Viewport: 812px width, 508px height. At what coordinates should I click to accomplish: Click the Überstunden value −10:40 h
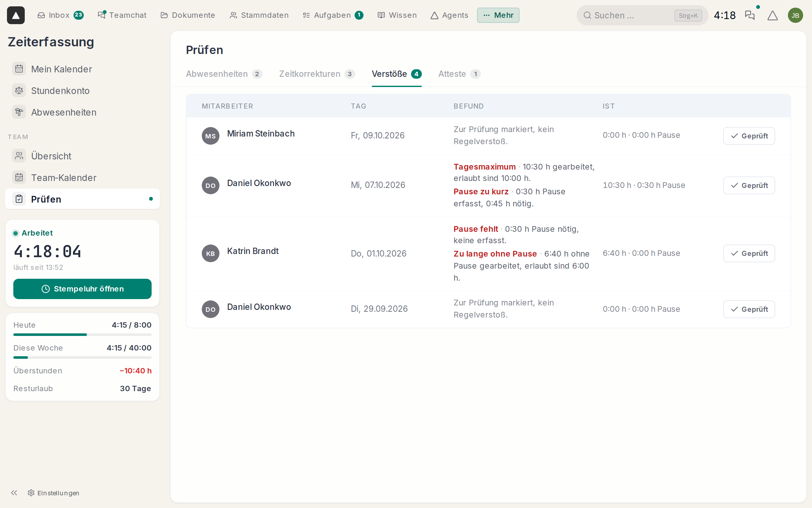[x=135, y=371]
